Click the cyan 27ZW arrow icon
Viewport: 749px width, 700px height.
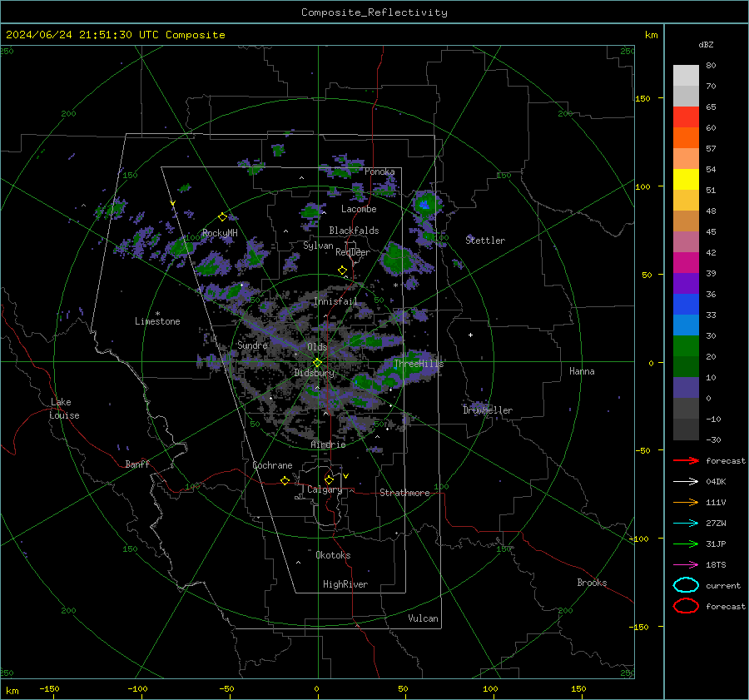686,524
